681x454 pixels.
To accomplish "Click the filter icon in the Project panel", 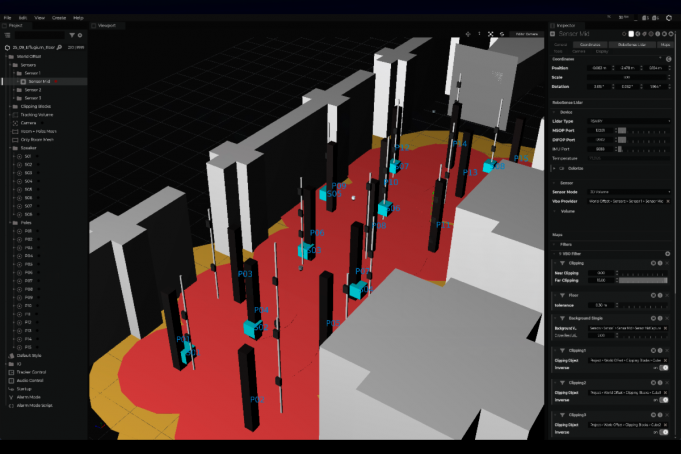I will coord(71,34).
